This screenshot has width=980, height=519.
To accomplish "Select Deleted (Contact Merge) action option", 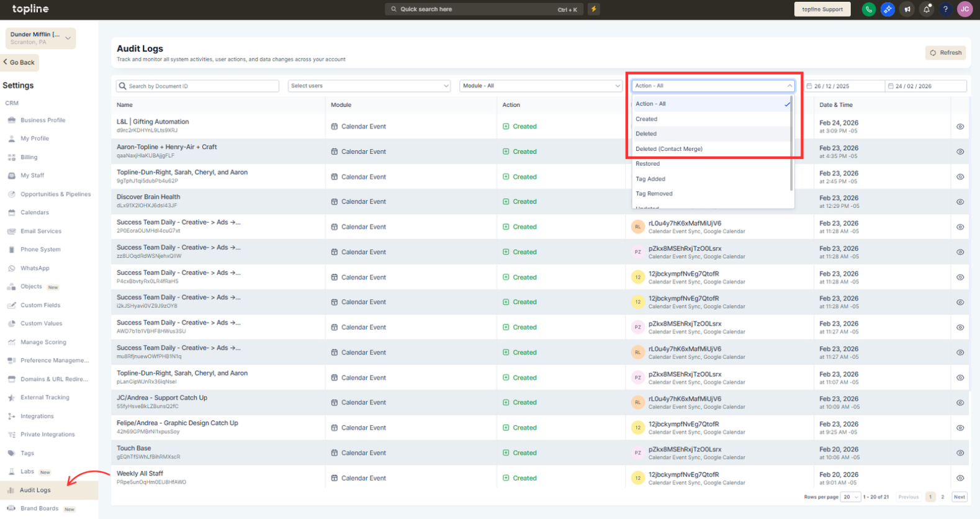I will coord(668,149).
